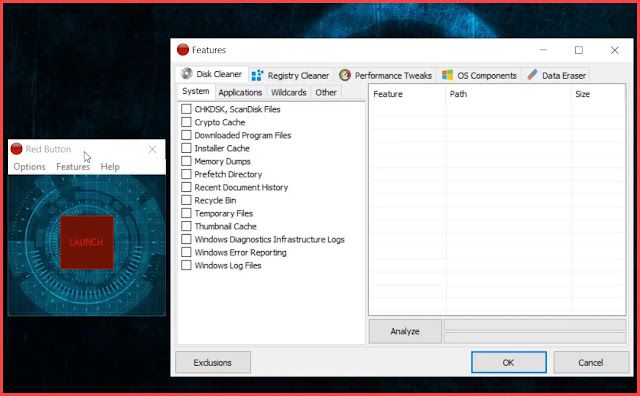Click the Disk Cleaner disc icon
This screenshot has width=640, height=396.
click(187, 73)
